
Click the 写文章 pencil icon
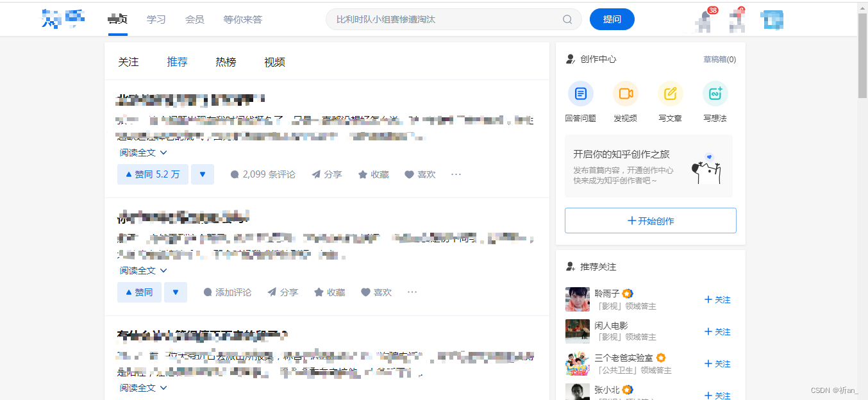[x=671, y=94]
